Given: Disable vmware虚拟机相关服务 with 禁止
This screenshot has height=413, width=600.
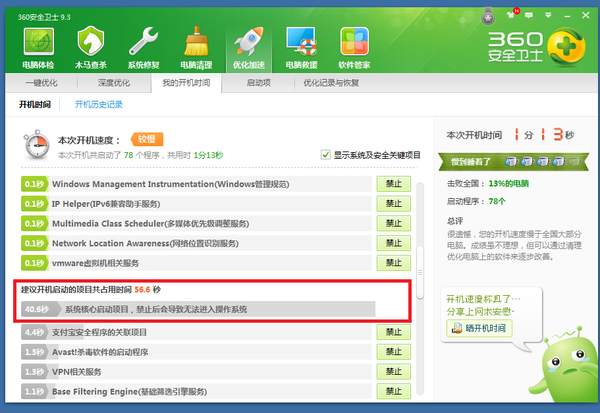Looking at the screenshot, I should pyautogui.click(x=393, y=263).
